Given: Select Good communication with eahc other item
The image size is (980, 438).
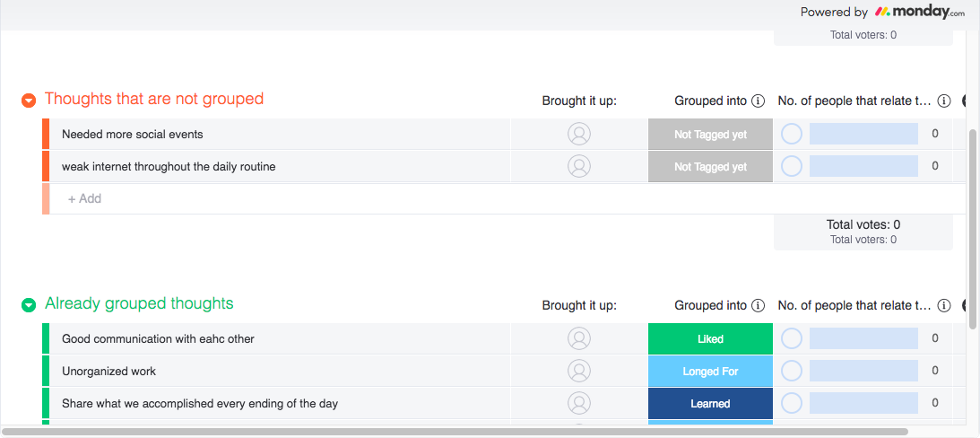Looking at the screenshot, I should (158, 338).
